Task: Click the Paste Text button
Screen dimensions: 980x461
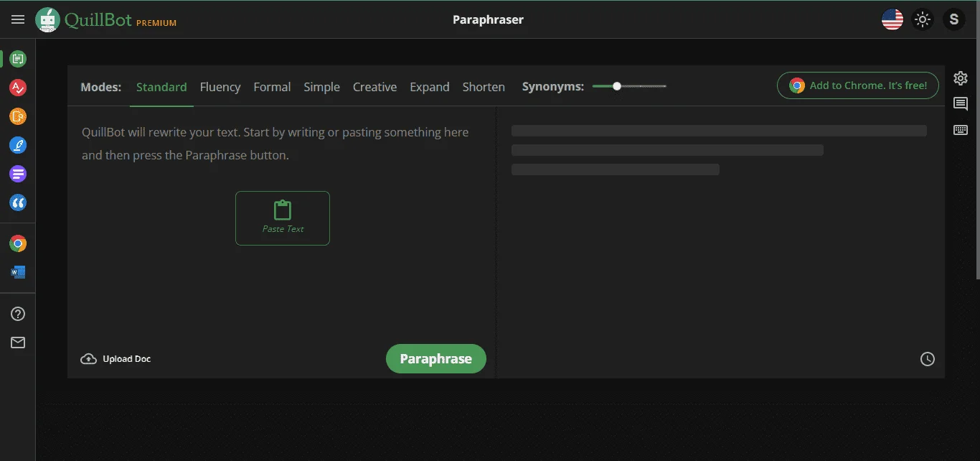Action: click(x=283, y=218)
